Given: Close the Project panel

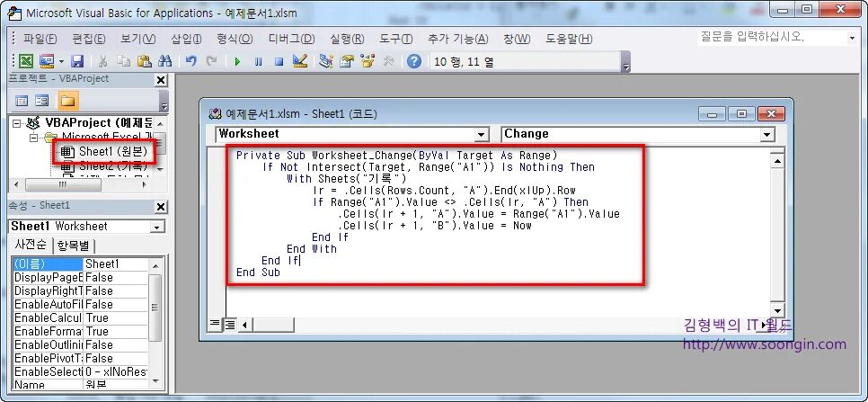Looking at the screenshot, I should pyautogui.click(x=161, y=80).
